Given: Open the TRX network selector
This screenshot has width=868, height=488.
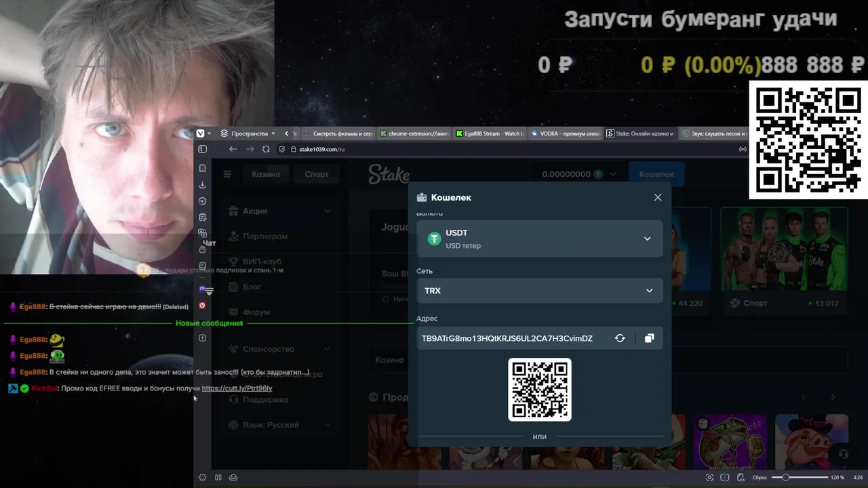Looking at the screenshot, I should point(540,291).
